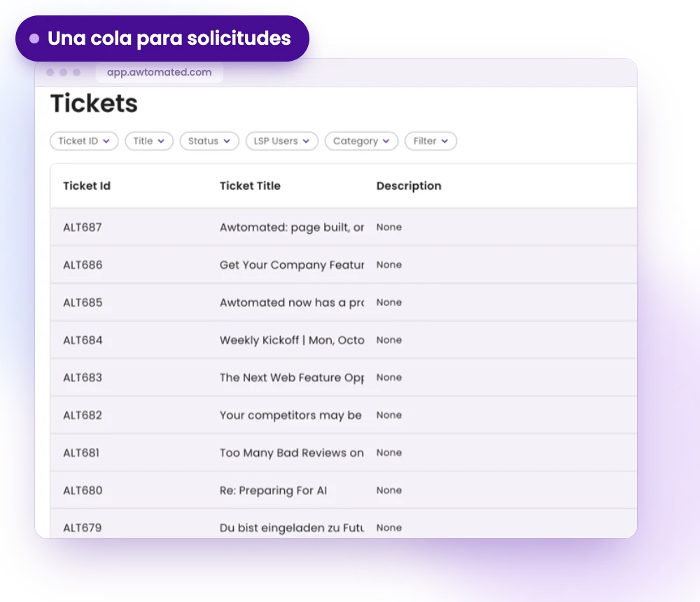
Task: Select ticket ALT686
Action: click(x=83, y=265)
